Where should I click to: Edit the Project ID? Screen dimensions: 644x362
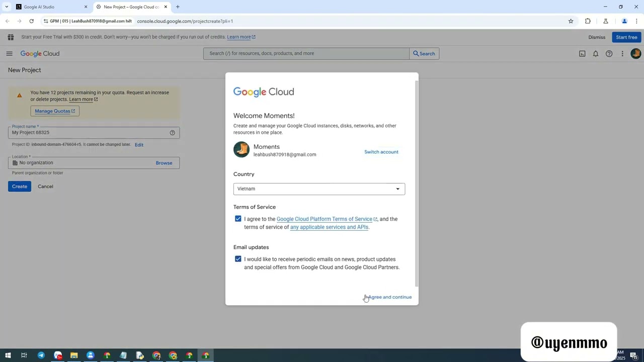pyautogui.click(x=139, y=145)
